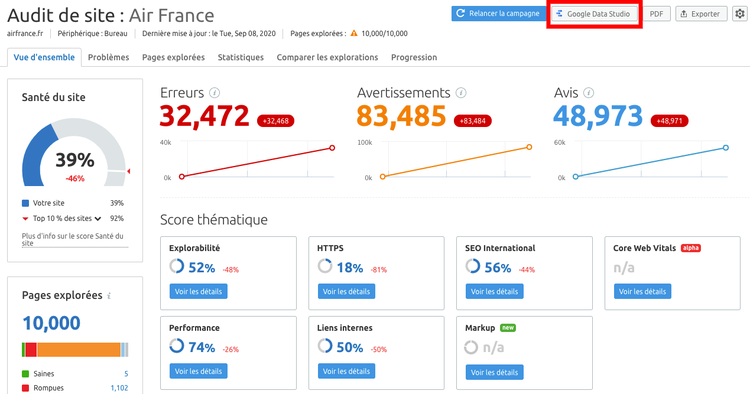Click the Explorabilité 52% score value
Screen dimensions: 750x394
(201, 268)
